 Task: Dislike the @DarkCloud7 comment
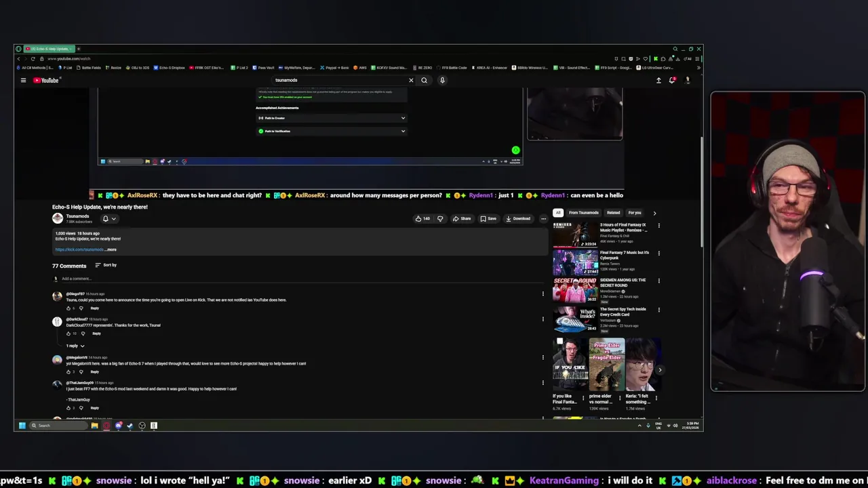(x=83, y=333)
